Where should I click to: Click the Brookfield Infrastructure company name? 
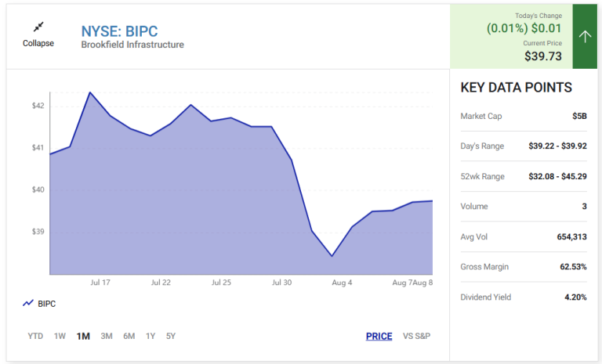click(132, 45)
